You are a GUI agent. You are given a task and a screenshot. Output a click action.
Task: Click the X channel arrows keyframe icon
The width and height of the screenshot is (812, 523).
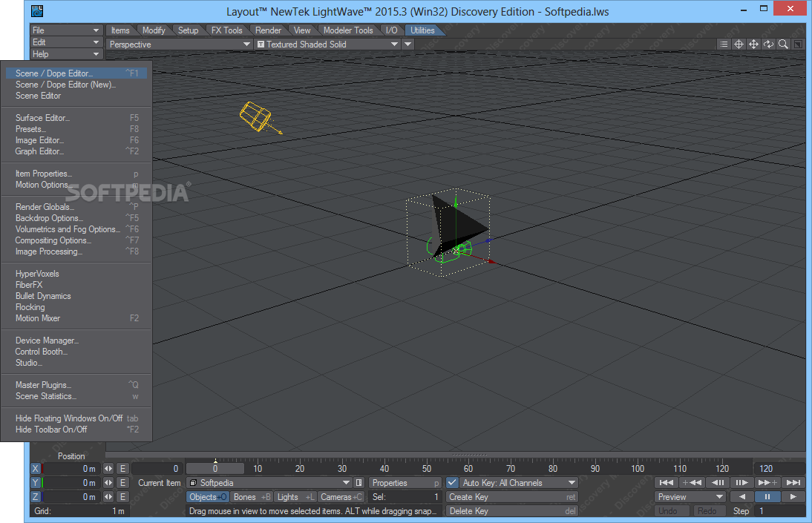pyautogui.click(x=108, y=469)
